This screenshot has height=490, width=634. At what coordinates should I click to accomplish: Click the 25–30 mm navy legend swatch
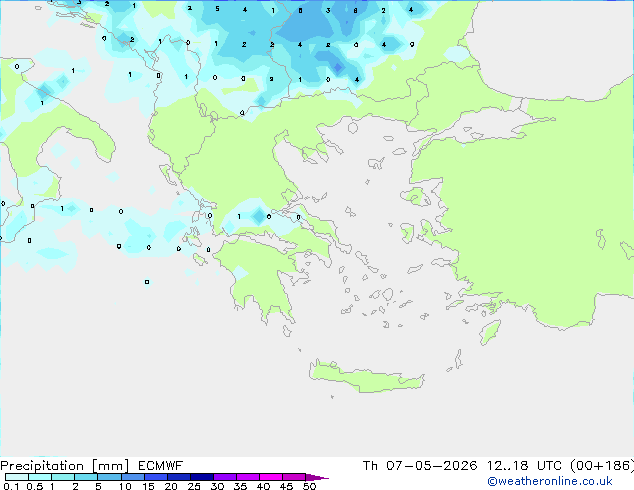(x=202, y=477)
